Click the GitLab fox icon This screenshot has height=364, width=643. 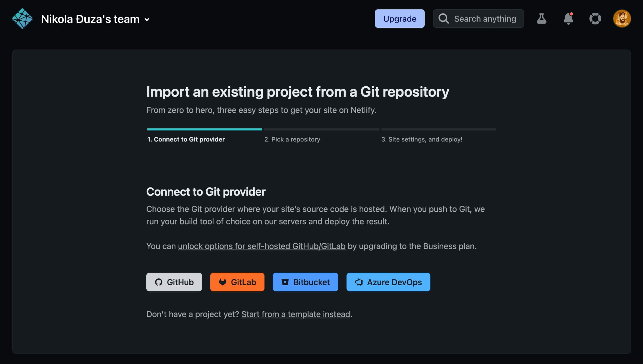pyautogui.click(x=223, y=282)
